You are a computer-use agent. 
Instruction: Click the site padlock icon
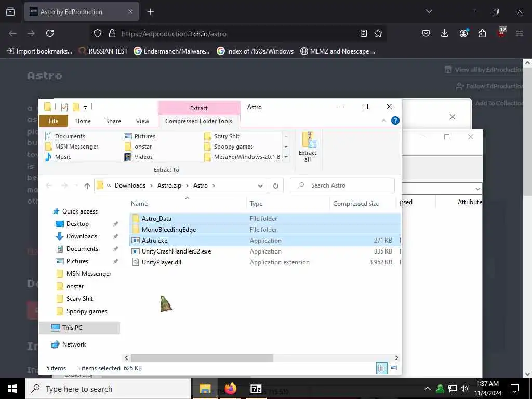(112, 33)
